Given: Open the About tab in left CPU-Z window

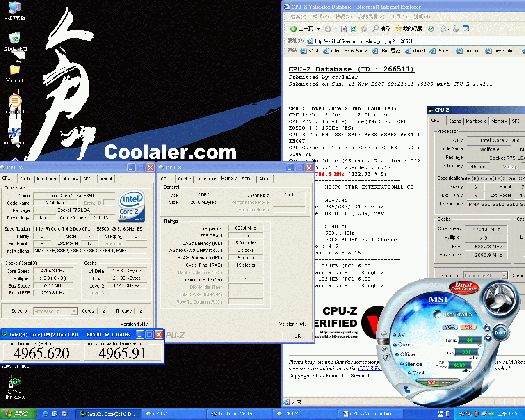Looking at the screenshot, I should (x=106, y=179).
